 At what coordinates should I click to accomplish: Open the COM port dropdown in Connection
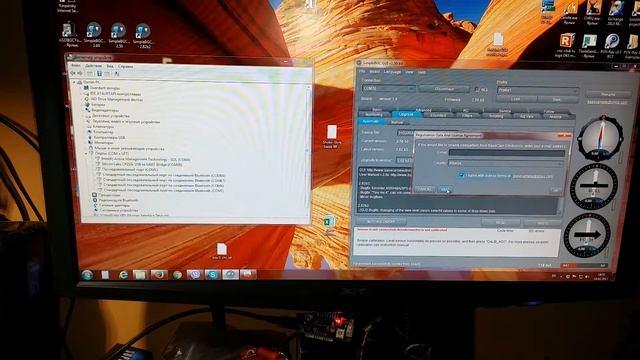tap(388, 88)
